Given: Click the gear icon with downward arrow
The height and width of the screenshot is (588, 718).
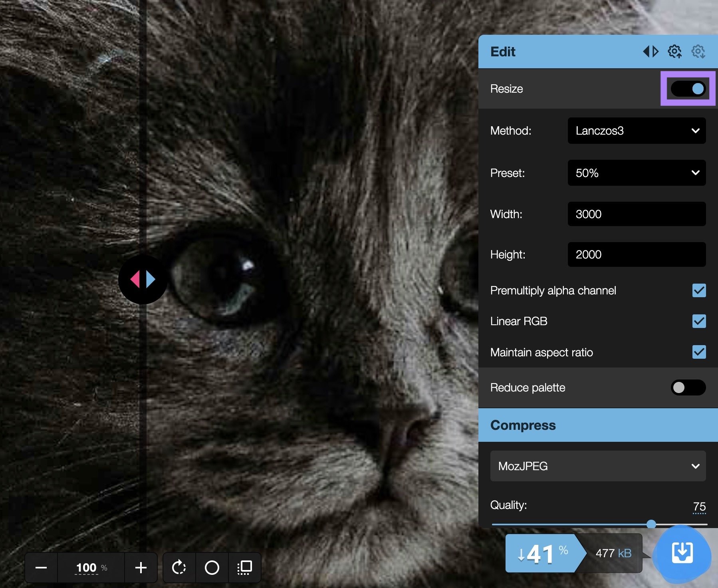Looking at the screenshot, I should tap(698, 51).
